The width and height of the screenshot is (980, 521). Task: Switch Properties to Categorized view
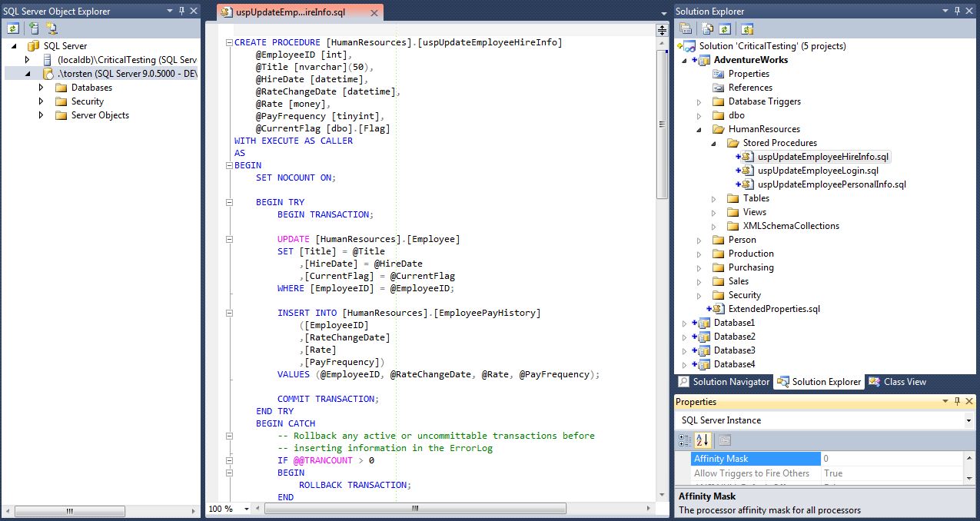click(684, 440)
